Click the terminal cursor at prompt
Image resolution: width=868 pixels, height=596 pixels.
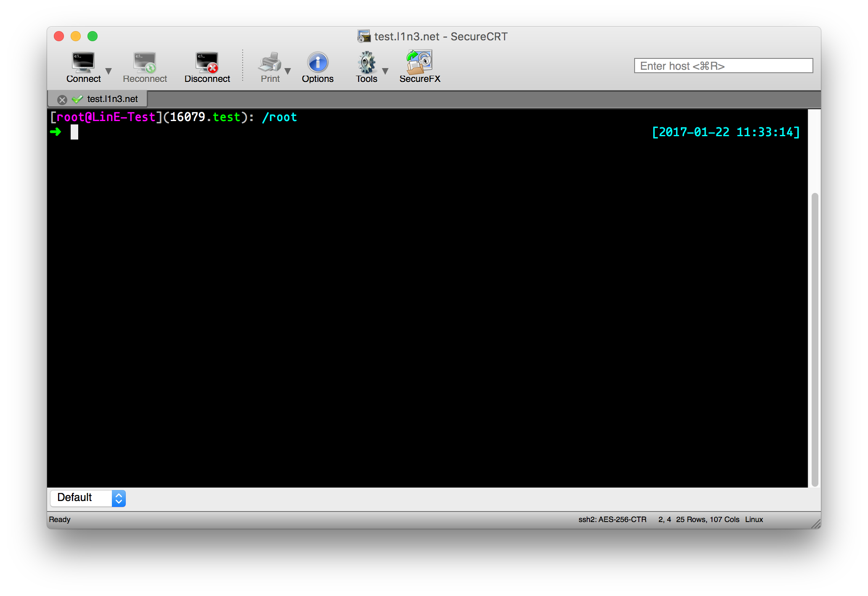click(x=74, y=132)
